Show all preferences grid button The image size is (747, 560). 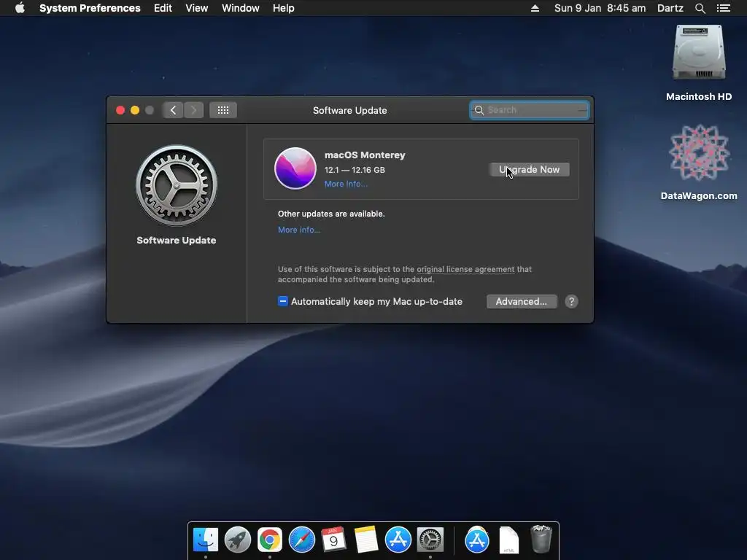(x=223, y=111)
